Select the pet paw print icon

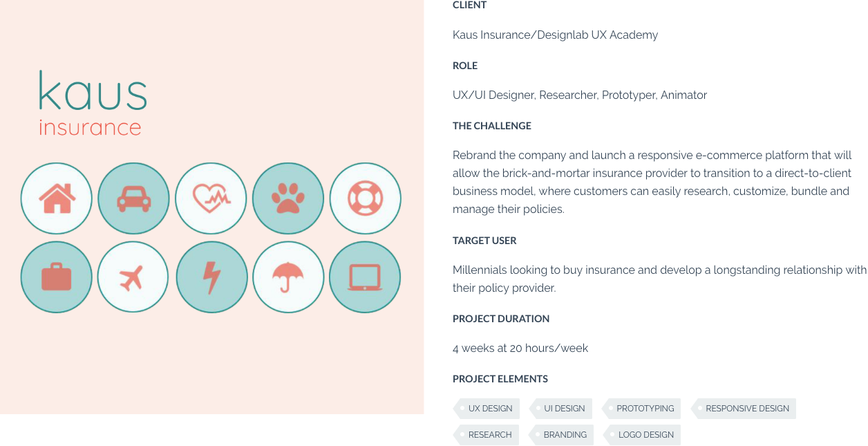(288, 198)
